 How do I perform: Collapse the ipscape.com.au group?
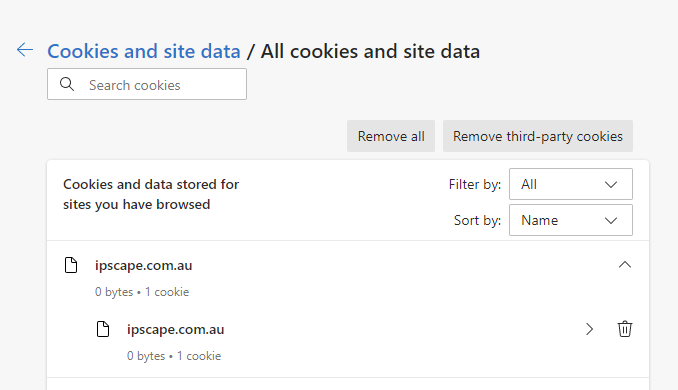pyautogui.click(x=624, y=265)
